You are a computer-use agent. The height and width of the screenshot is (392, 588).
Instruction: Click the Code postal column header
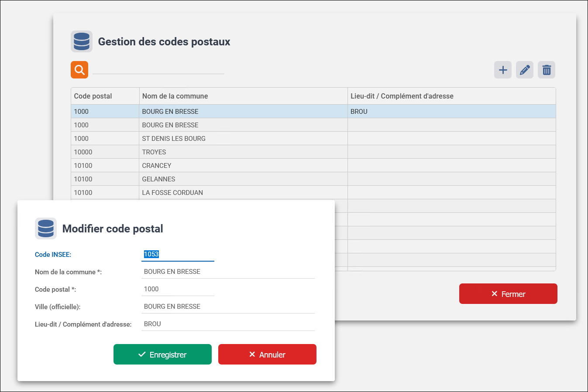pyautogui.click(x=93, y=96)
